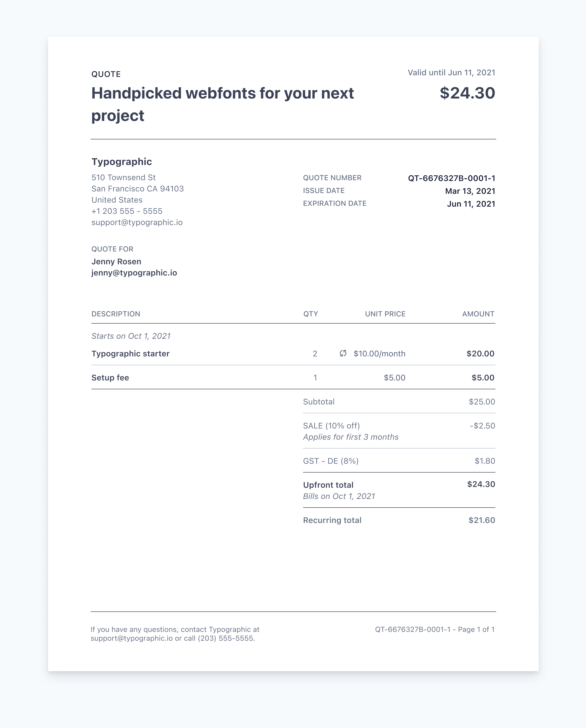
Task: Click the recurring billing icon beside $10.00/month
Action: (x=343, y=353)
